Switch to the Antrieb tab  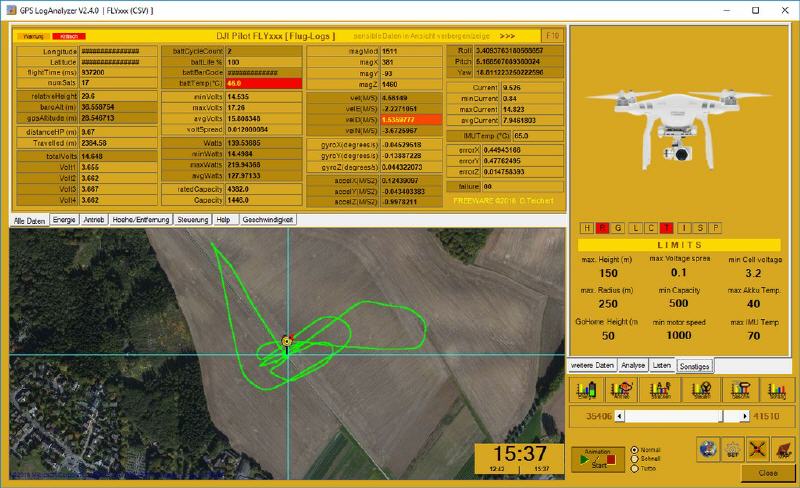click(94, 219)
